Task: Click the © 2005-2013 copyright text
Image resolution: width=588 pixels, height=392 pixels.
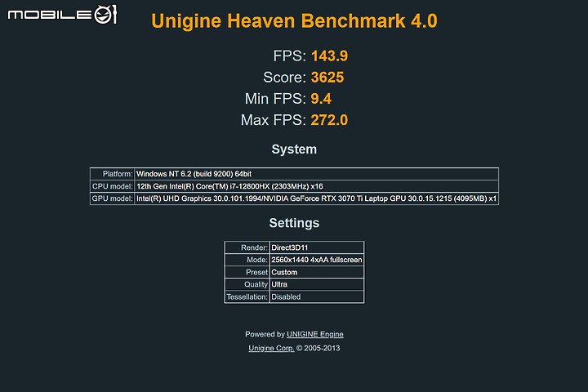Action: click(x=318, y=348)
